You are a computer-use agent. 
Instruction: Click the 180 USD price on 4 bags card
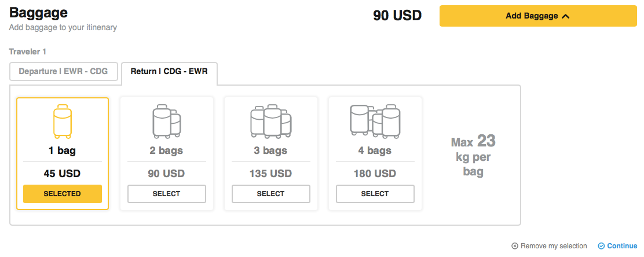click(x=375, y=174)
